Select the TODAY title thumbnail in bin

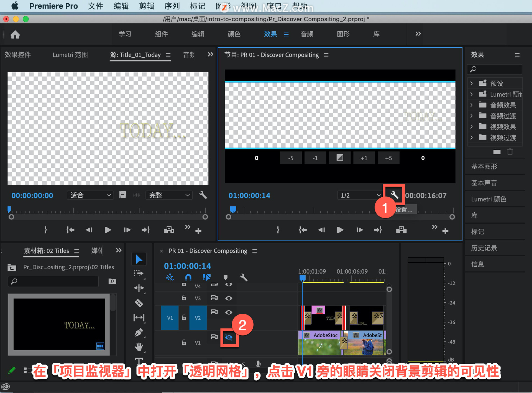(x=59, y=324)
